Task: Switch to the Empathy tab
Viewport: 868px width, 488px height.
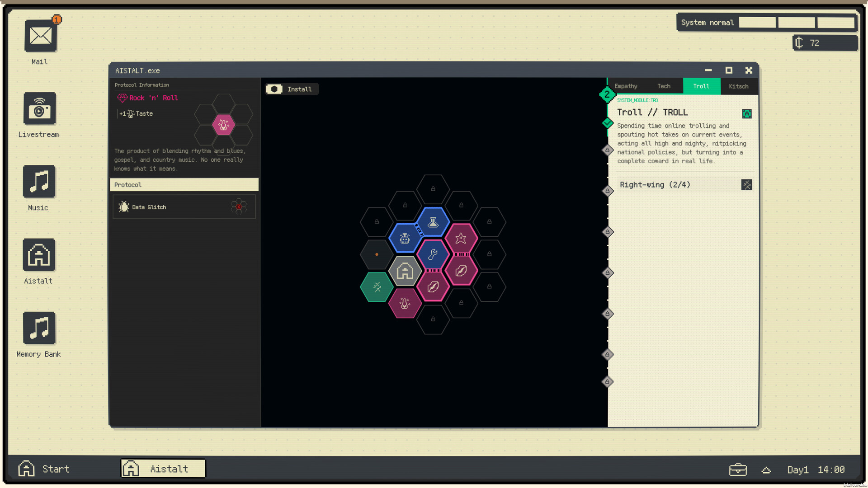Action: pyautogui.click(x=626, y=86)
